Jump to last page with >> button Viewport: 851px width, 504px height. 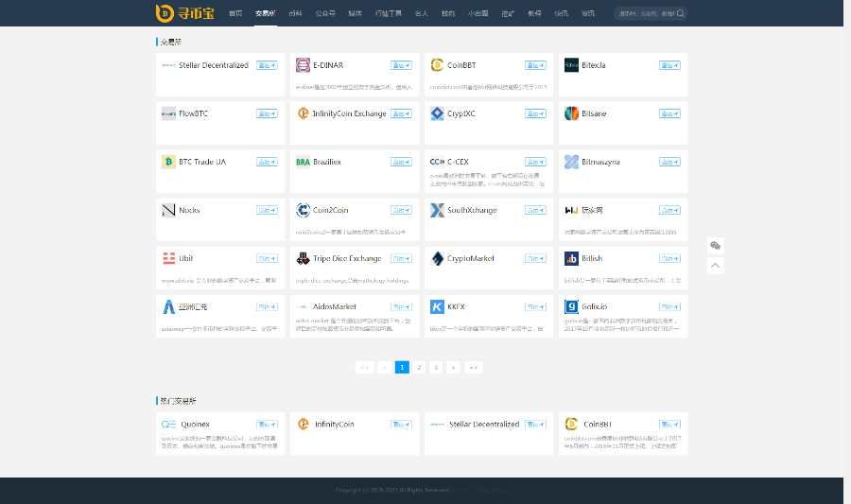tap(474, 367)
